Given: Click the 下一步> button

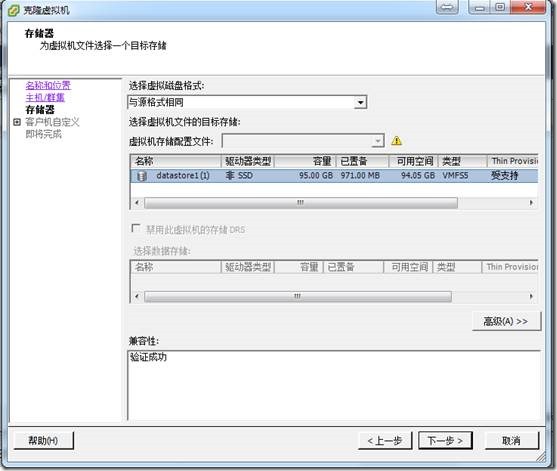Looking at the screenshot, I should point(445,441).
